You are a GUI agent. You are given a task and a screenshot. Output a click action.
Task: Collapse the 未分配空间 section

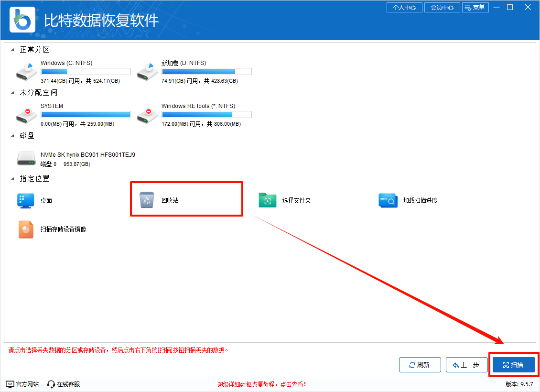(13, 93)
